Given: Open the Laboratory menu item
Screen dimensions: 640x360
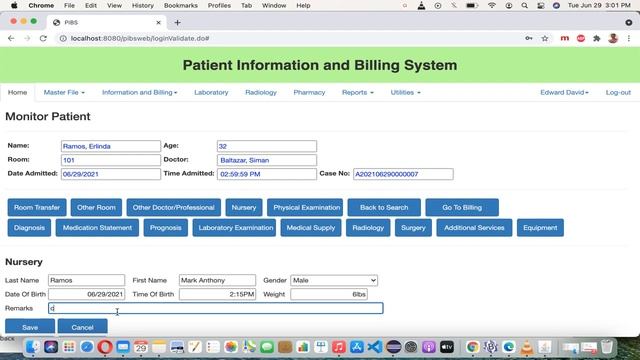Looking at the screenshot, I should coord(211,93).
